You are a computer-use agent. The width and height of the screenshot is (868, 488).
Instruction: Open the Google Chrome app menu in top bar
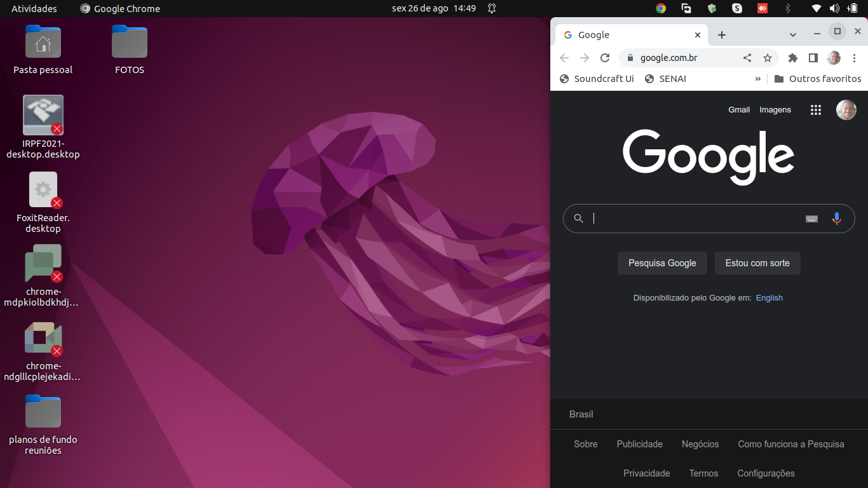point(120,8)
